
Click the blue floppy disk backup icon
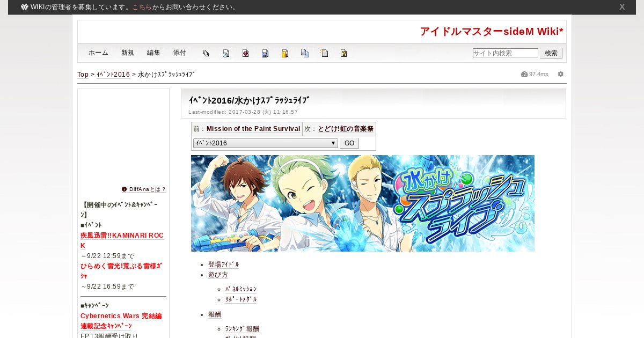[265, 53]
